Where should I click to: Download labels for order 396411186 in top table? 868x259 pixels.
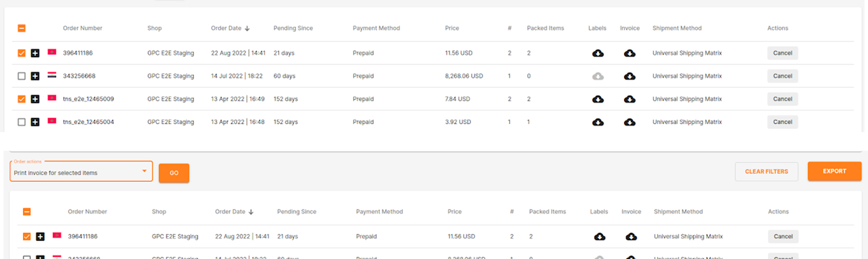[598, 53]
